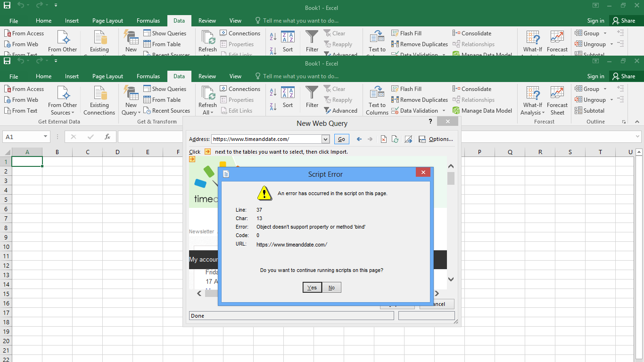The image size is (644, 362).
Task: Click the Help question mark in New Web Query
Action: [430, 122]
